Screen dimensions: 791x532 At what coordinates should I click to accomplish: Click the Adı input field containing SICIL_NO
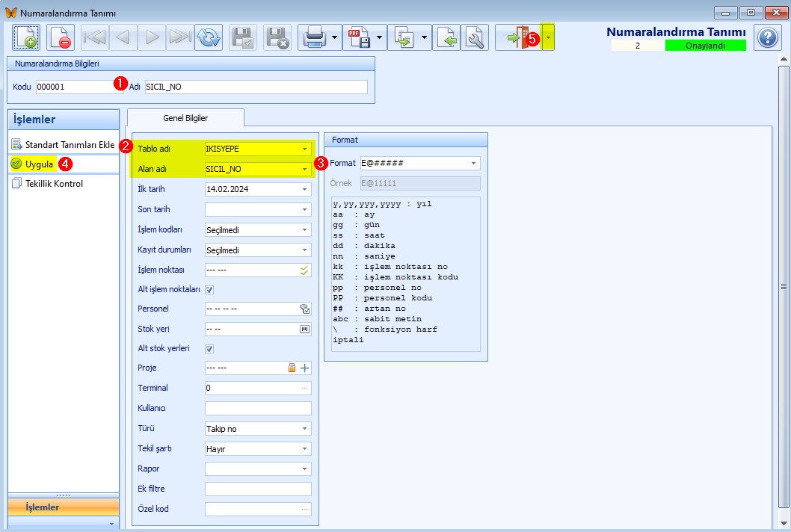tap(256, 87)
